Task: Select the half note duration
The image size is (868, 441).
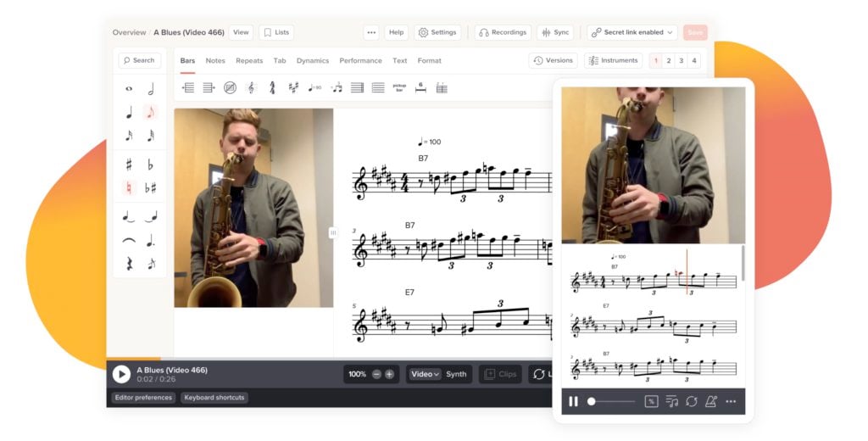Action: click(x=151, y=89)
